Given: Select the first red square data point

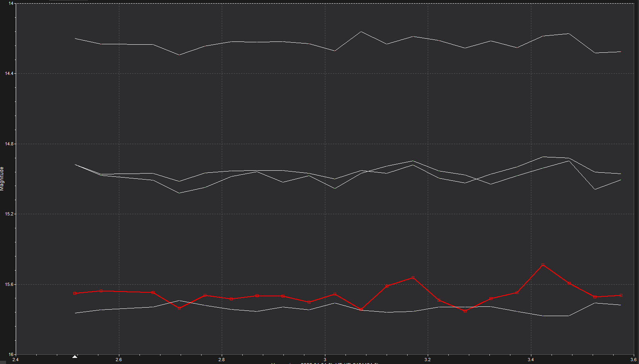Looking at the screenshot, I should [75, 293].
